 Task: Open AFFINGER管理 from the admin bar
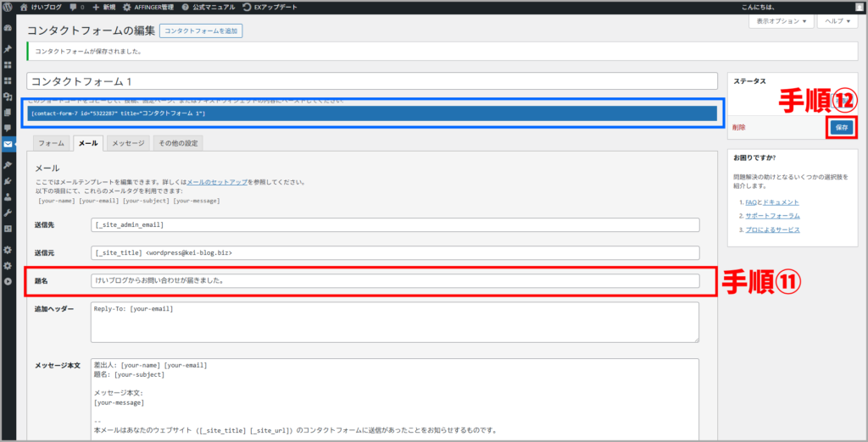coord(149,7)
